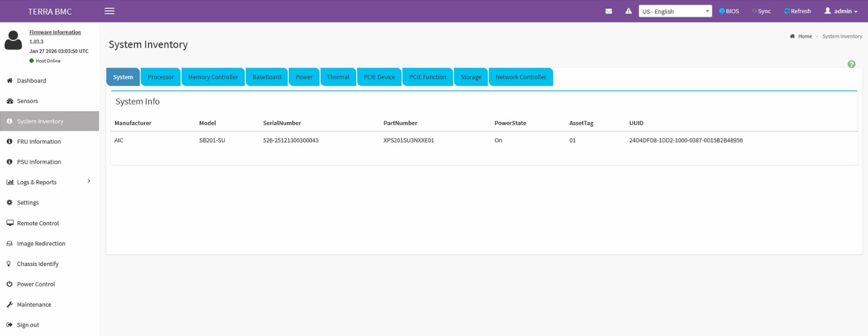Screen dimensions: 868x336
Task: Open the admin user dropdown menu
Action: [x=841, y=11]
